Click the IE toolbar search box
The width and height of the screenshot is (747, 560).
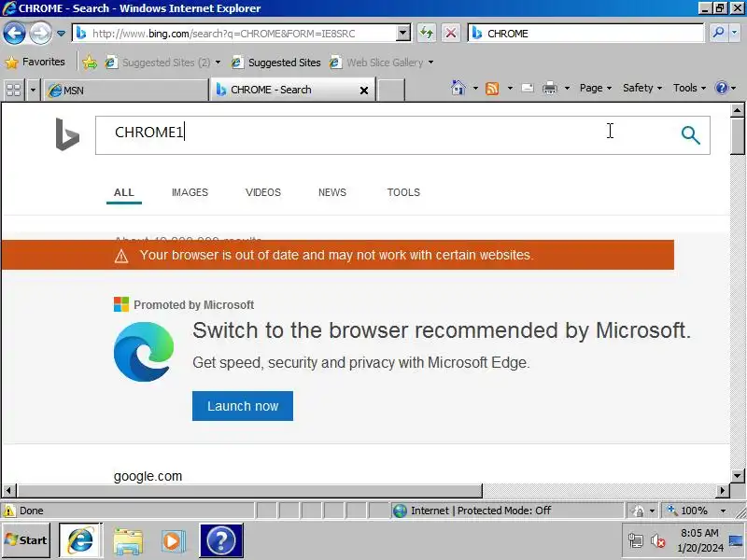(x=585, y=34)
